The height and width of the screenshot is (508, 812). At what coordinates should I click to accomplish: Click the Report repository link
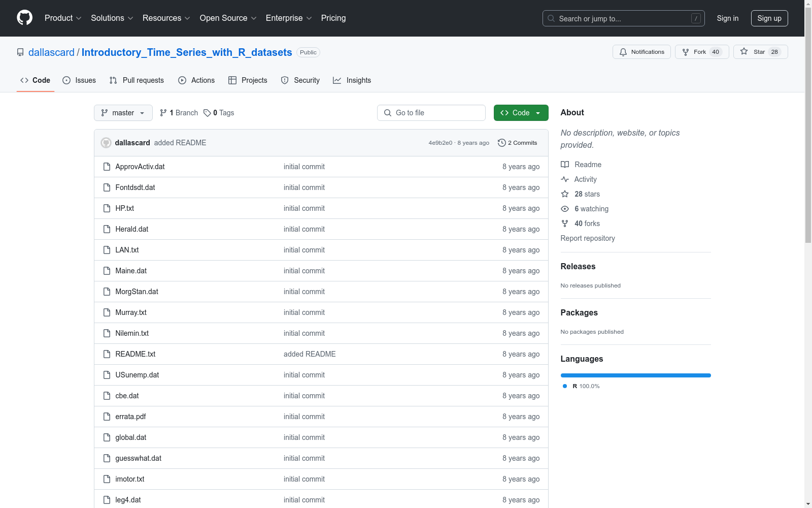(x=588, y=238)
